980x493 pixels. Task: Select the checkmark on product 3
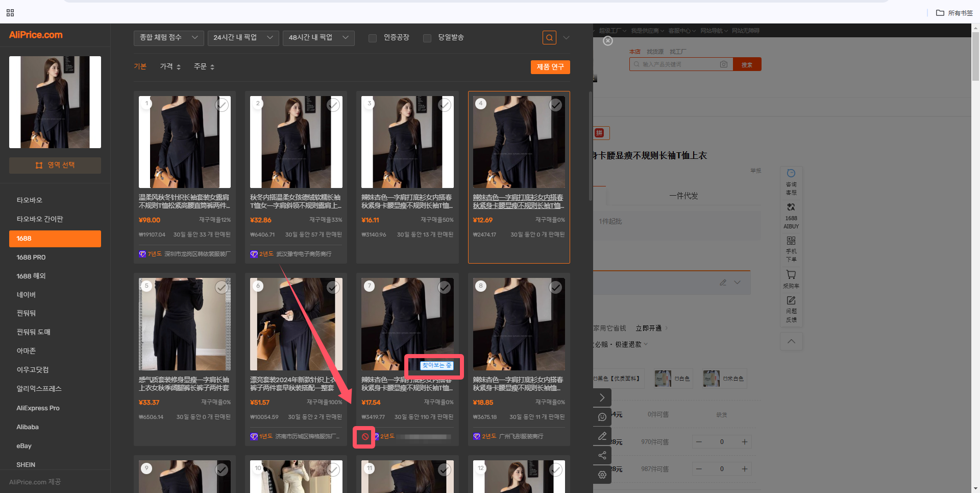(445, 105)
